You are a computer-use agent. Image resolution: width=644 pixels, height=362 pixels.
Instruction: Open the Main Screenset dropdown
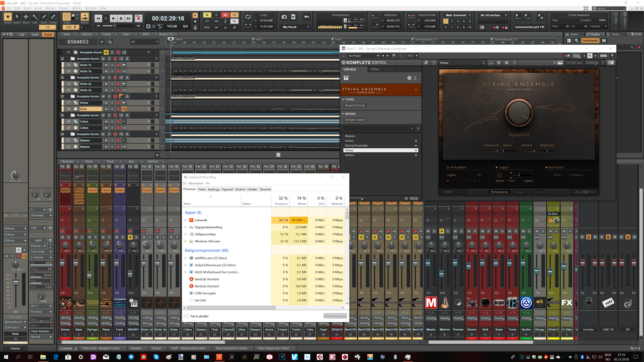coord(458,15)
